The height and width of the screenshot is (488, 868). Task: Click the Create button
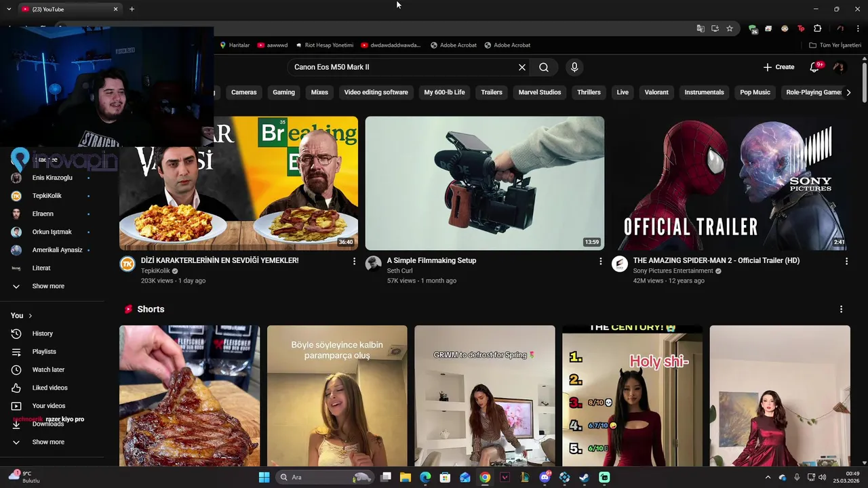pos(778,67)
